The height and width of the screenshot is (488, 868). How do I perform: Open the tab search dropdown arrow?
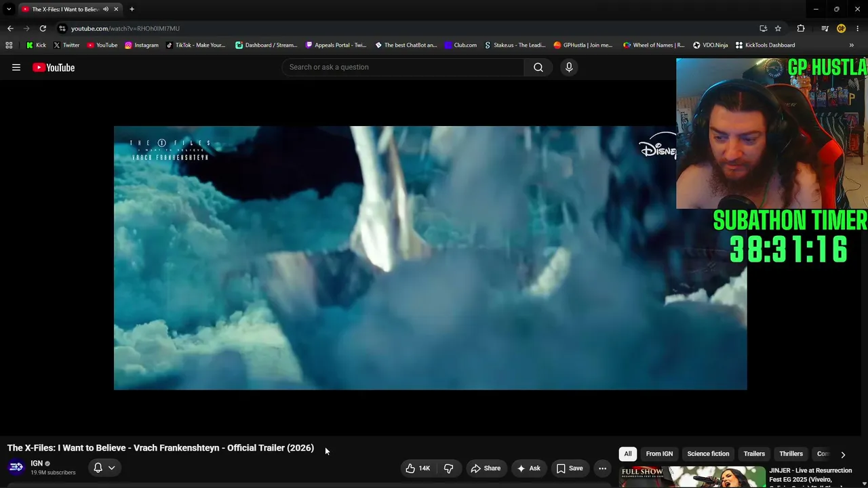[9, 9]
